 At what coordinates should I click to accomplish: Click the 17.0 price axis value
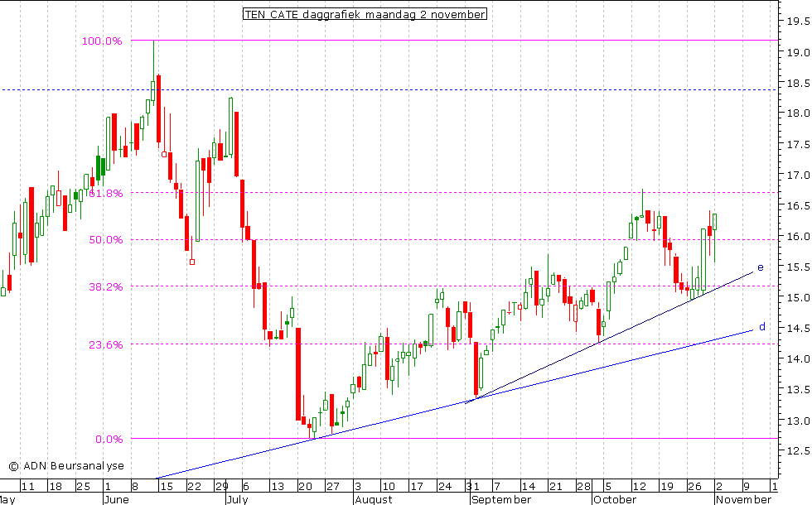(798, 175)
